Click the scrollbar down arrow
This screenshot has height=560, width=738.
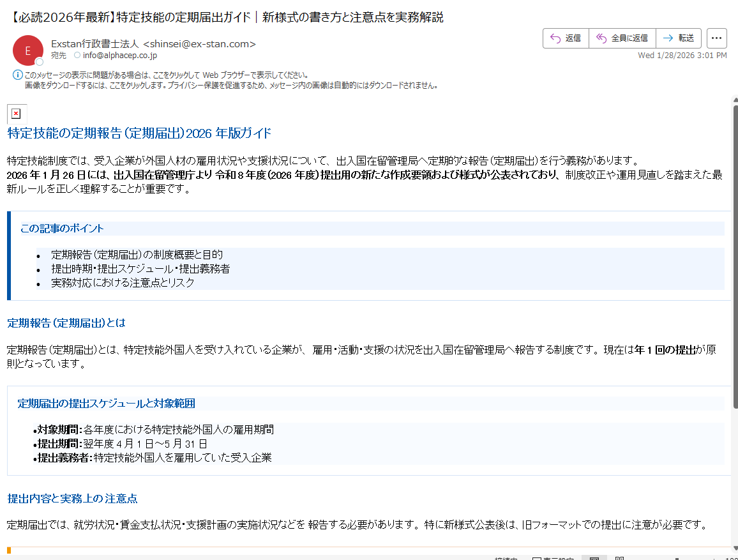click(735, 549)
